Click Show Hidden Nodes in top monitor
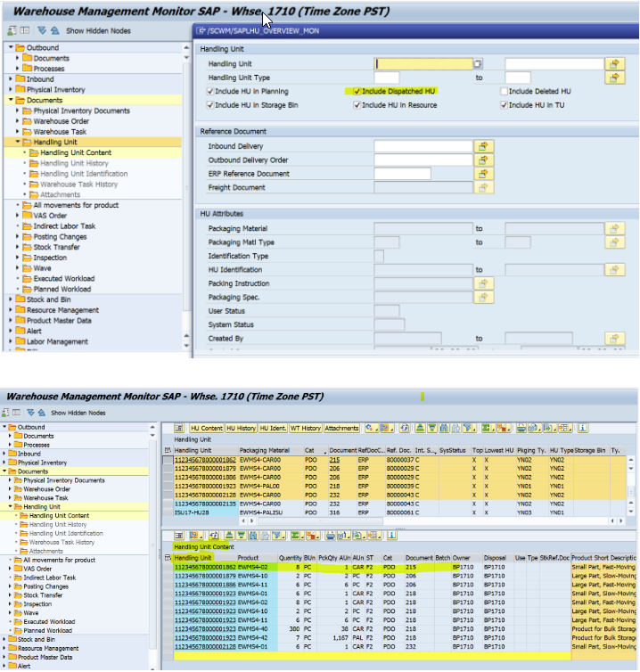 [98, 31]
